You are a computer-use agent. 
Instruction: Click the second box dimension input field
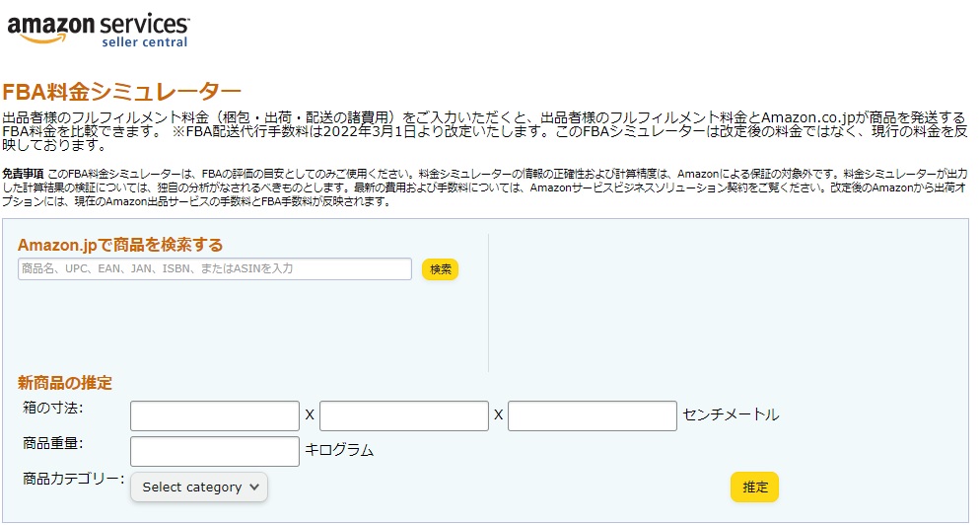[x=404, y=415]
